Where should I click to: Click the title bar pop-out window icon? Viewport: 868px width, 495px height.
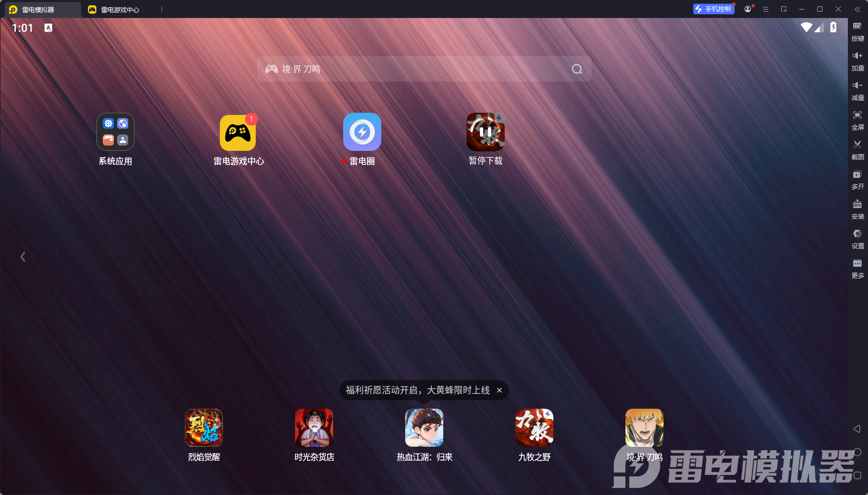tap(784, 9)
